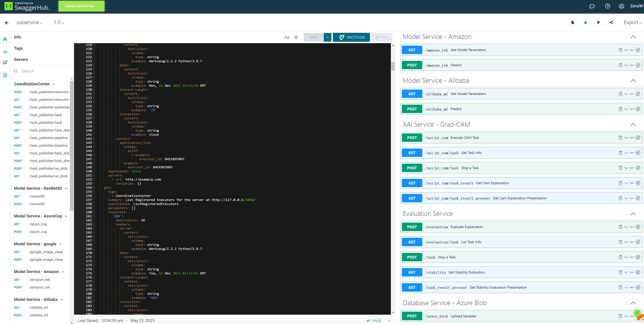This screenshot has height=324, width=644.
Task: Select Tags in the navigation panel
Action: click(x=18, y=48)
